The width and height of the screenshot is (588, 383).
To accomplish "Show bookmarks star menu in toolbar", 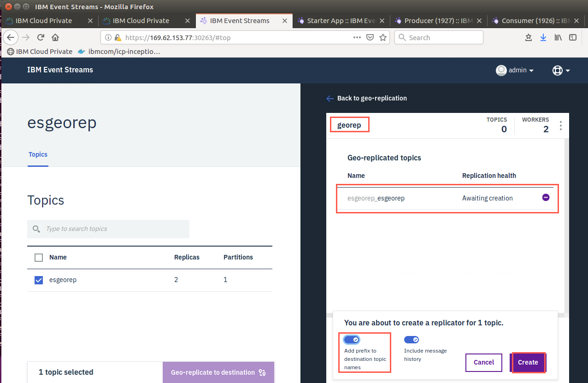I will [x=529, y=37].
